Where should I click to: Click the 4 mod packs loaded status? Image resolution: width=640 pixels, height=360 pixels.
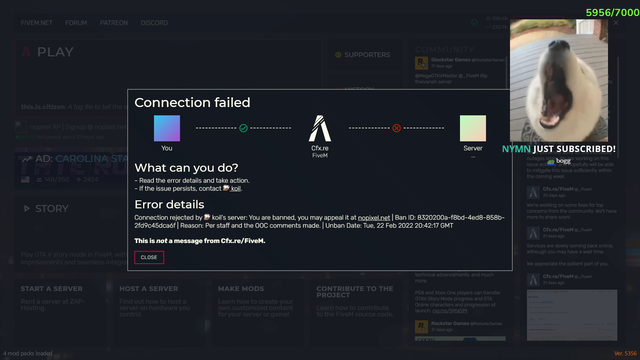pos(28,353)
